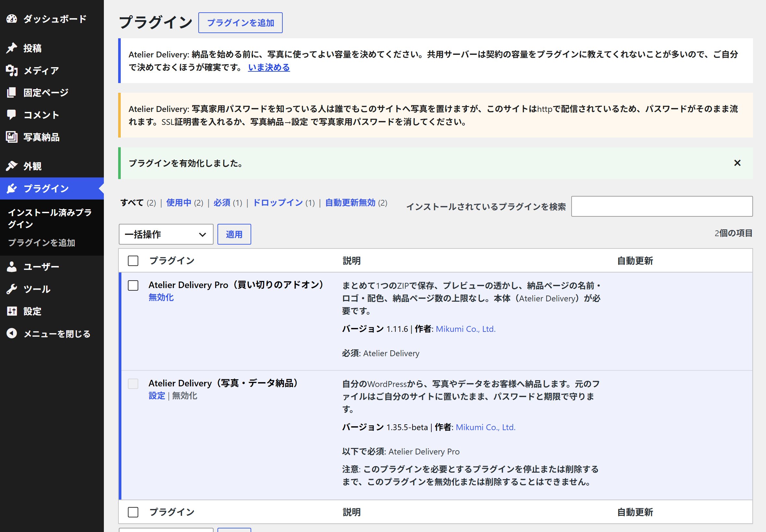The width and height of the screenshot is (766, 532).
Task: Filter by ドロップイン (1) plugins
Action: tap(284, 203)
